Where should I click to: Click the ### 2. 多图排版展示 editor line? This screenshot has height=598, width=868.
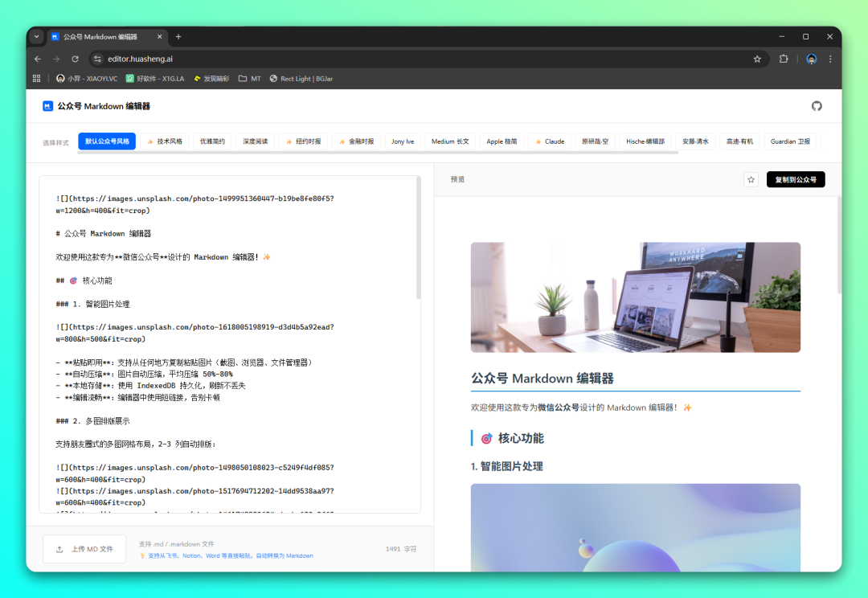(92, 421)
